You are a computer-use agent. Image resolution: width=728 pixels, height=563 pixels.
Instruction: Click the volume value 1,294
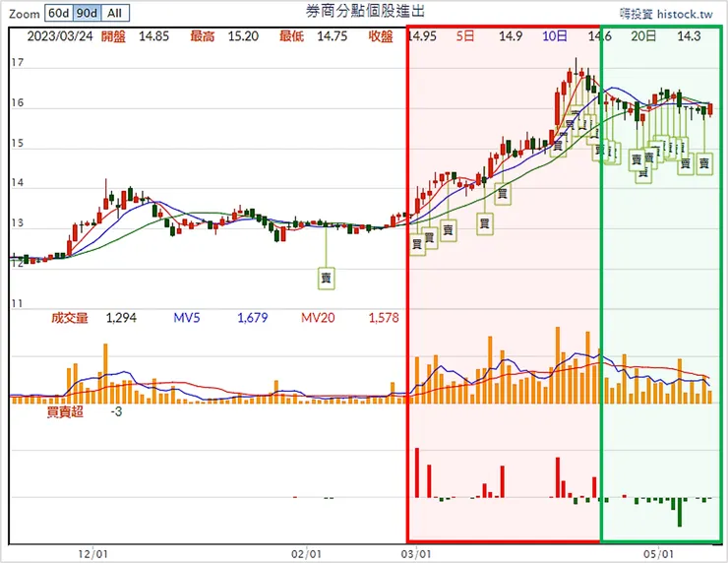tap(121, 318)
